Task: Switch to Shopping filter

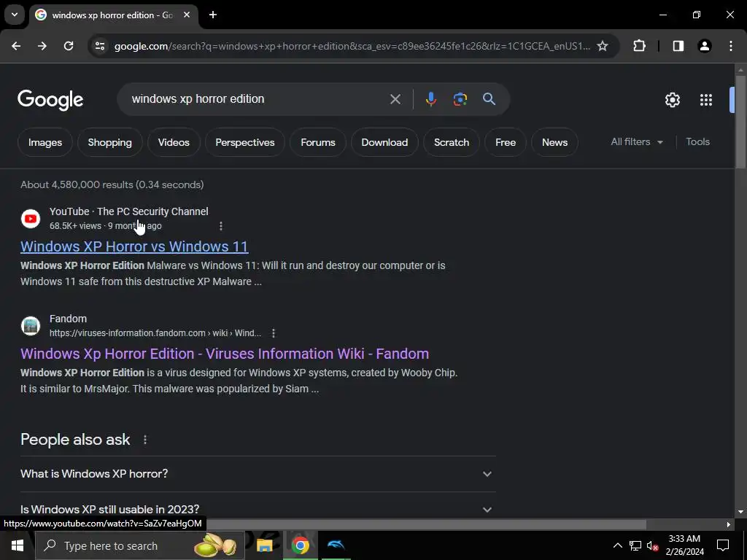Action: coord(109,142)
